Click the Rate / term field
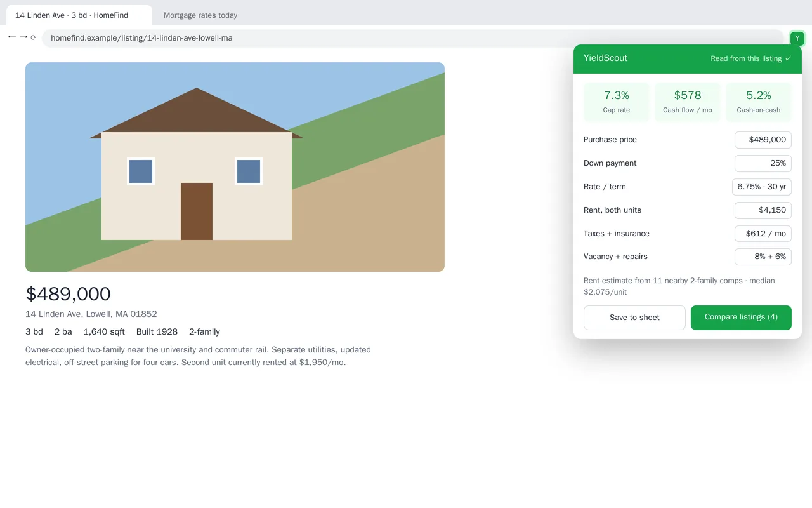The width and height of the screenshot is (812, 508). (x=762, y=187)
